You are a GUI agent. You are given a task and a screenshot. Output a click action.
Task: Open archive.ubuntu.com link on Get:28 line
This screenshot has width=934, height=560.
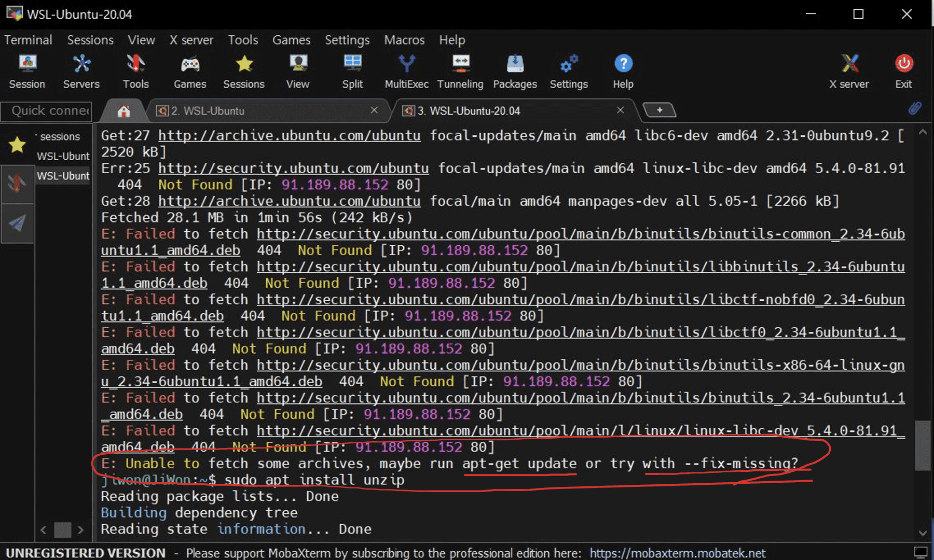[x=289, y=201]
